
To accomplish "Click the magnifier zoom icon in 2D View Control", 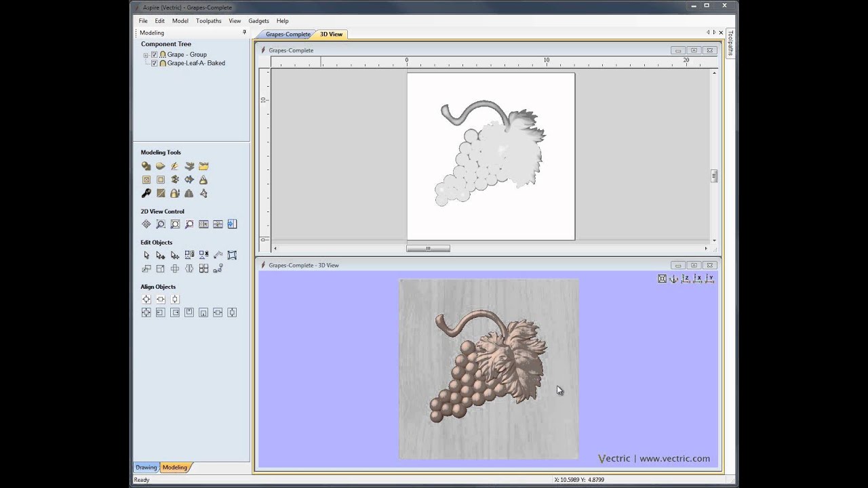I will [161, 224].
